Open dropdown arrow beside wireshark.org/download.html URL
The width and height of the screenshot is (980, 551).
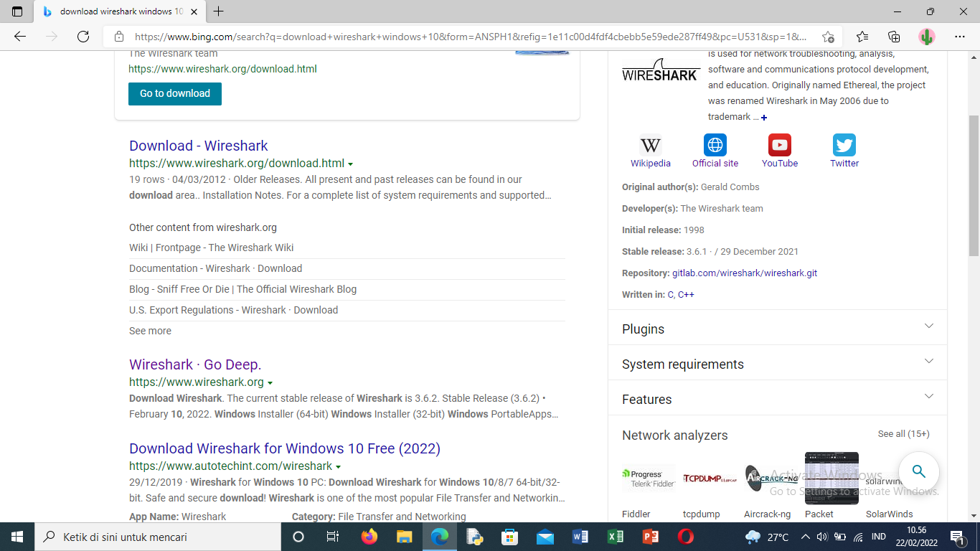click(x=350, y=164)
